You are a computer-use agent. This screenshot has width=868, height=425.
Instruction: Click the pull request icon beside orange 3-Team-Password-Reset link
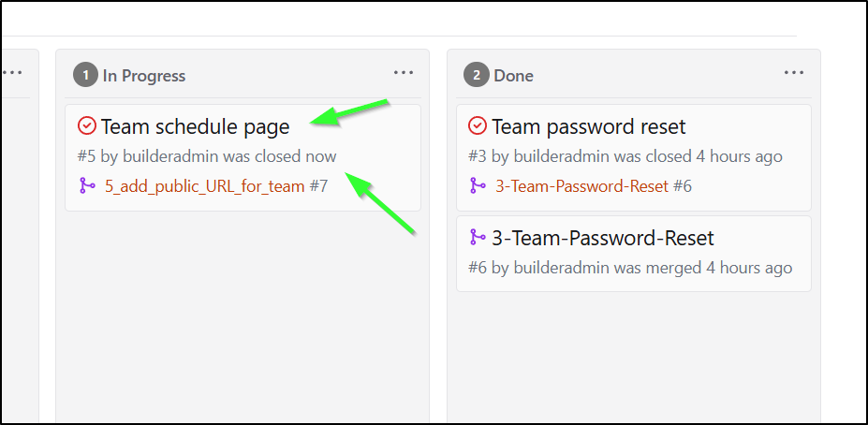pos(478,186)
